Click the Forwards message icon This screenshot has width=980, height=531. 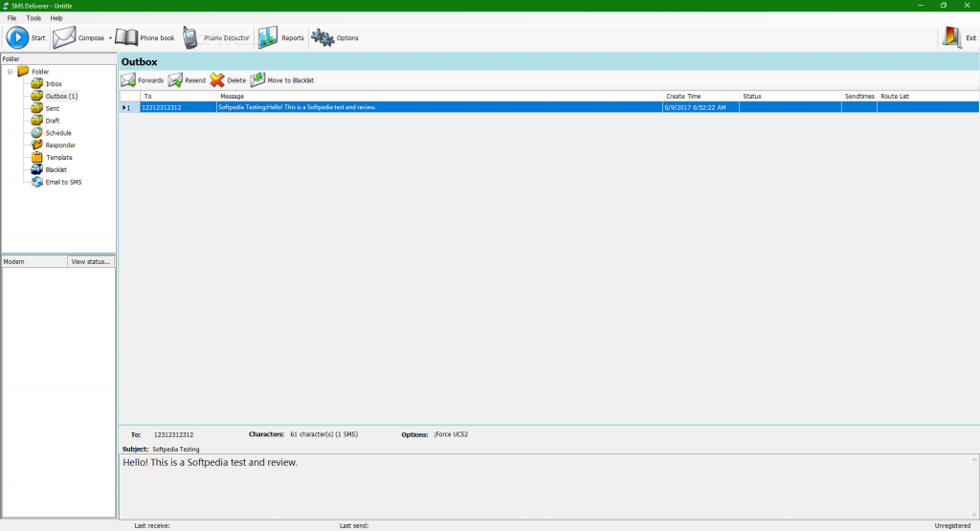pos(128,80)
